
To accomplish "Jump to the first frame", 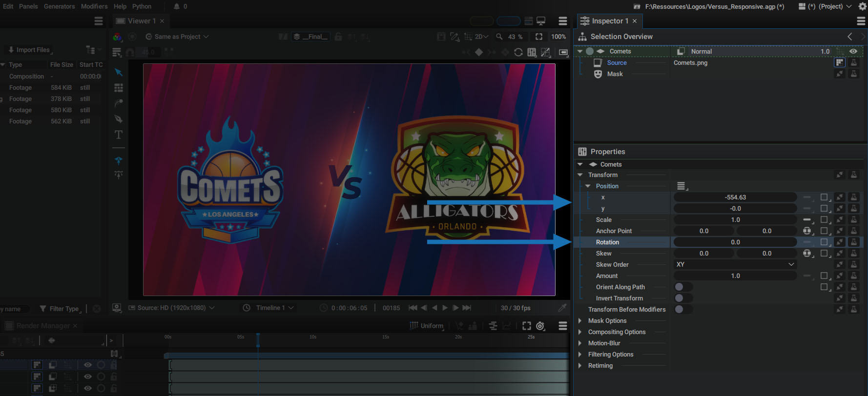I will 413,308.
